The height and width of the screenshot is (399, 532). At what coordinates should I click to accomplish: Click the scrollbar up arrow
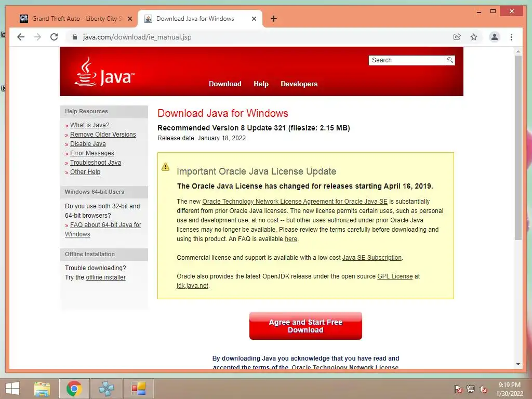click(518, 51)
